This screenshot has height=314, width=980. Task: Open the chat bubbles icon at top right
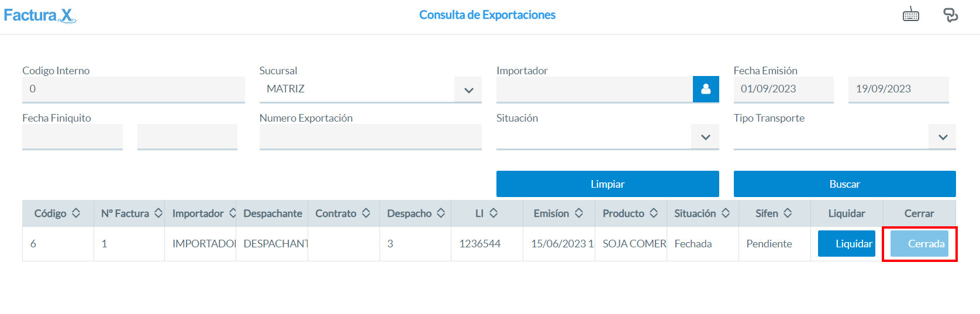pos(951,15)
